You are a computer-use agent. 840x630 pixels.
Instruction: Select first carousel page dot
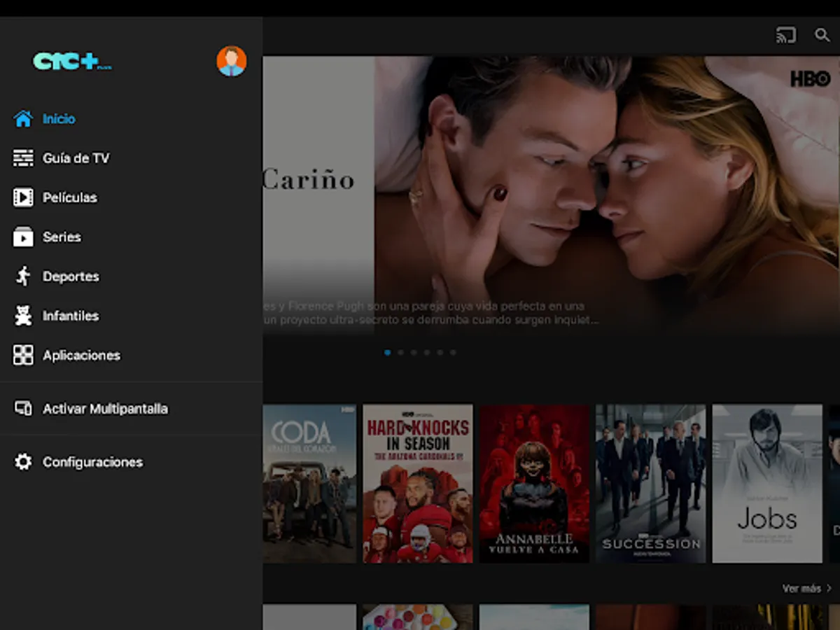(388, 353)
